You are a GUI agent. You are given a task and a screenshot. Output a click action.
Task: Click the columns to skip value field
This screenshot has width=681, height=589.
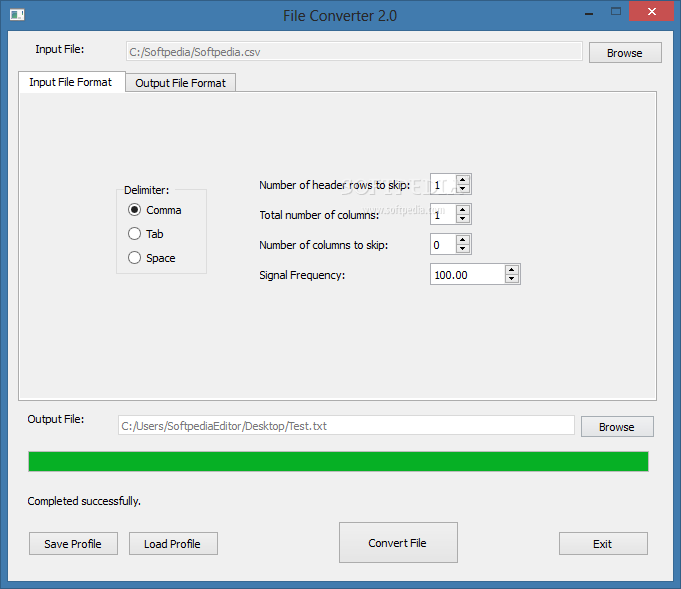[443, 244]
